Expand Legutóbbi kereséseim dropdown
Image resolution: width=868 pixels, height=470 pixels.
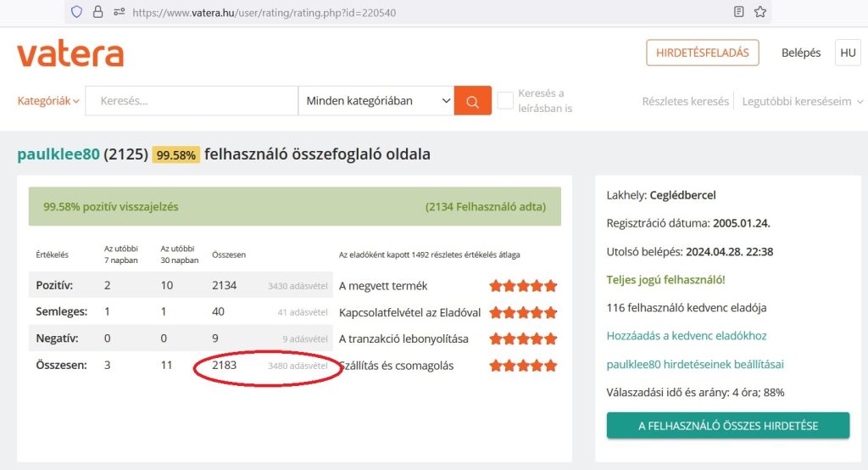[802, 101]
